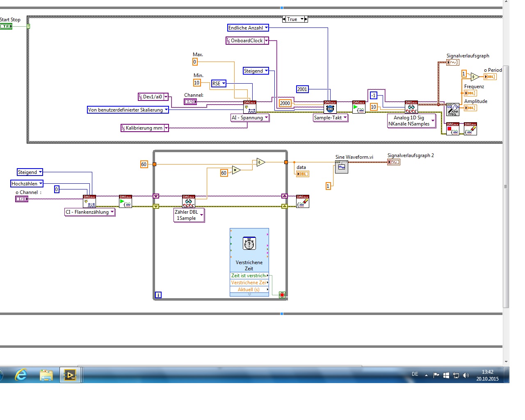Click the lower DAQmx Clear Task node
Viewport: 525px width, 420px height.
coord(303,201)
